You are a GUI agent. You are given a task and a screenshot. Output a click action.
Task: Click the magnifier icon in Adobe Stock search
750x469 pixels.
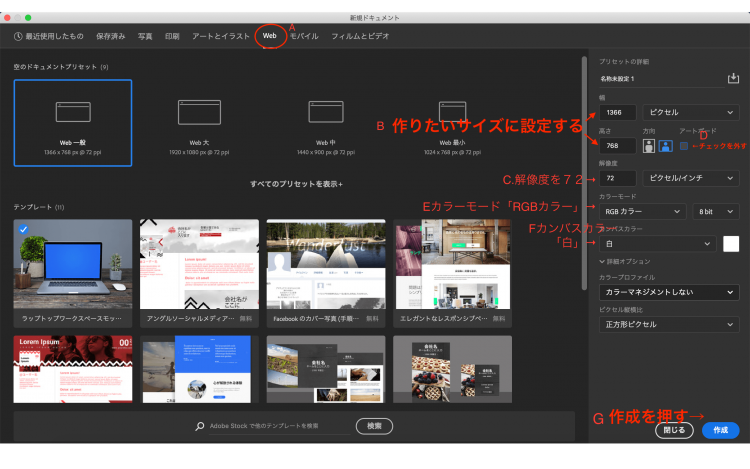[x=200, y=426]
